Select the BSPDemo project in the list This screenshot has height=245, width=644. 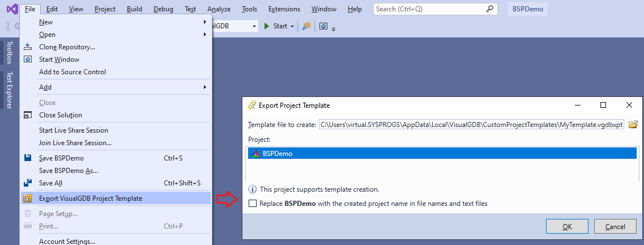[442, 153]
